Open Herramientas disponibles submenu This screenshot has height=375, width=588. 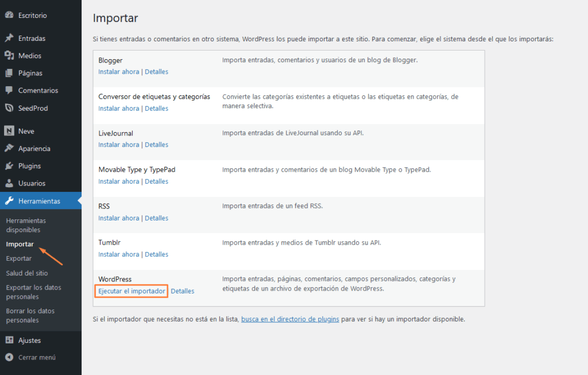[26, 225]
